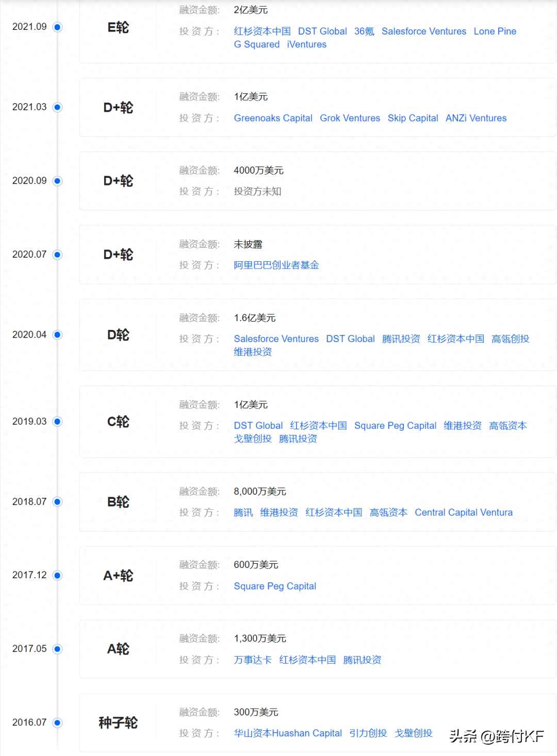Open 维港投资 link in B轮 row
Viewport: 557px width, 756px height.
tap(279, 513)
